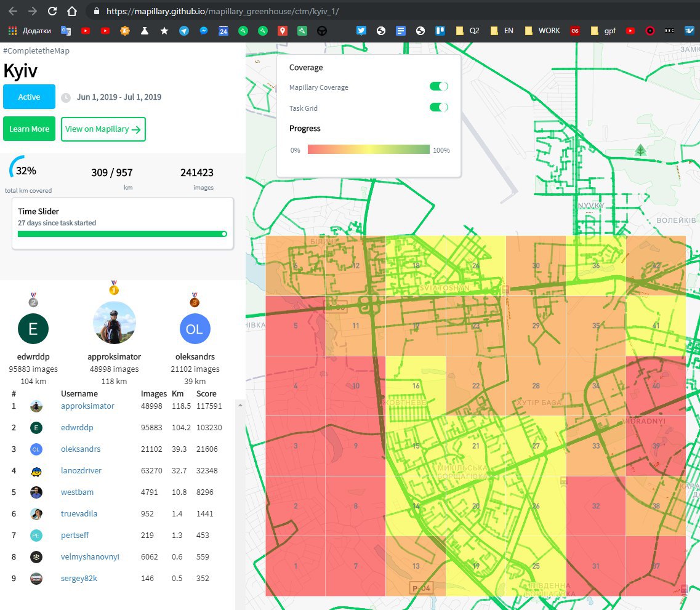
Task: Select task grid cell 21 on map
Action: point(476,445)
